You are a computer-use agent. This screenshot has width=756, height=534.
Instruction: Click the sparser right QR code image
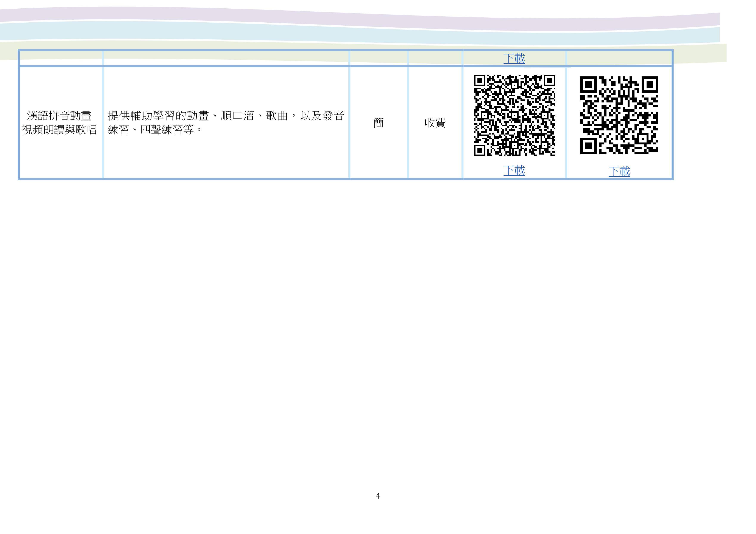619,115
